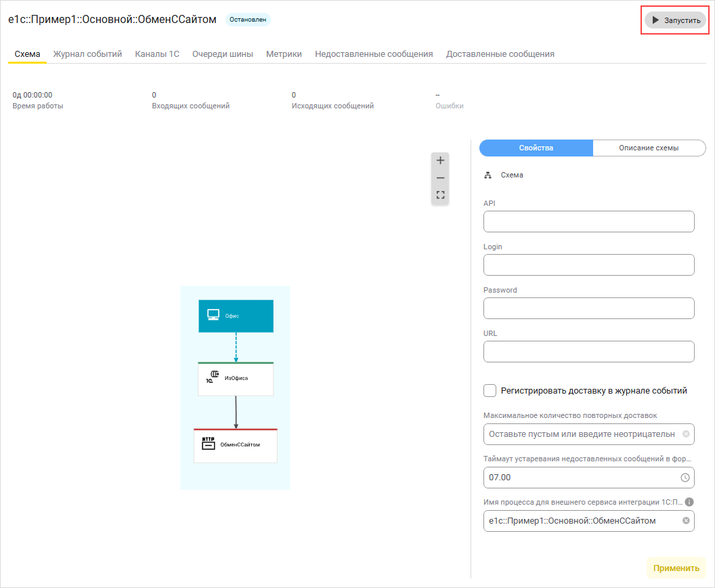Select the ОбменССайтом HTTP node

(236, 445)
